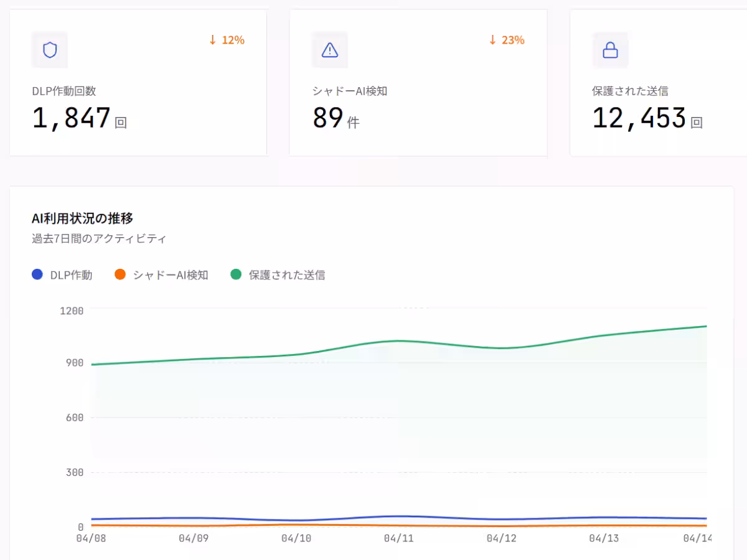Click the 12% decrease trend indicator
Viewport: 747px width, 560px height.
(227, 40)
